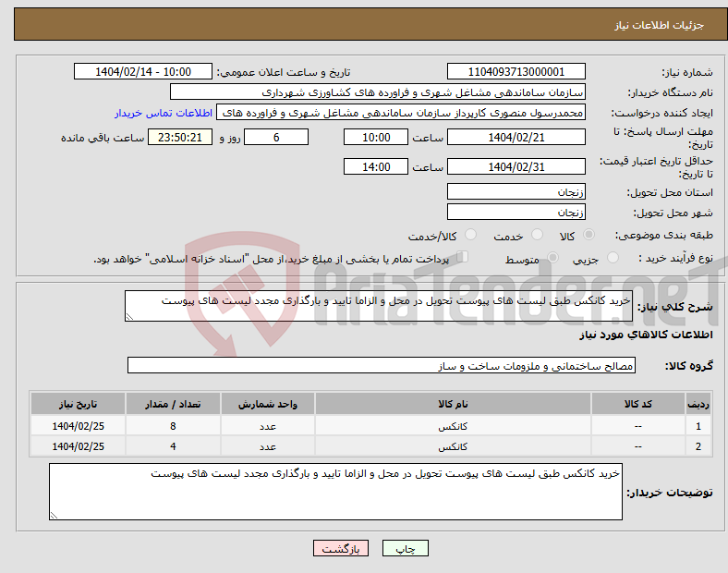Click the date 1404/02/25 in row 2
The image size is (728, 573).
78,446
